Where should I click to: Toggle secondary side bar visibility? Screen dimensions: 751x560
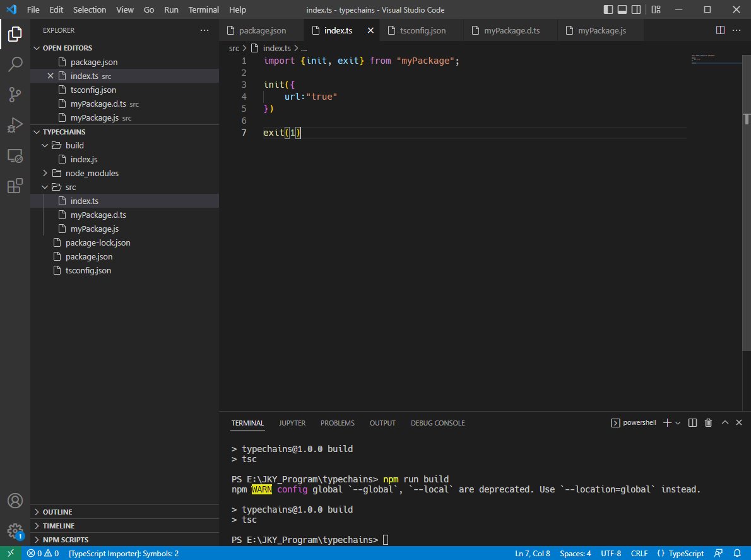click(x=636, y=9)
